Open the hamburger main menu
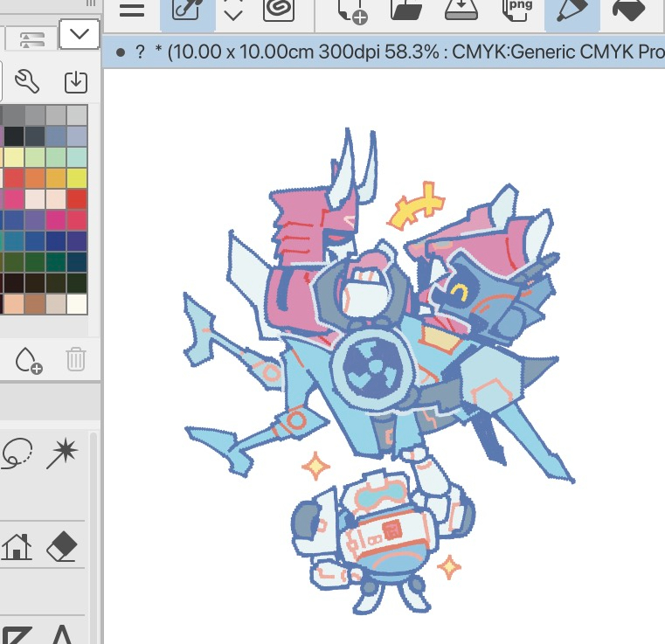The image size is (665, 644). point(132,10)
